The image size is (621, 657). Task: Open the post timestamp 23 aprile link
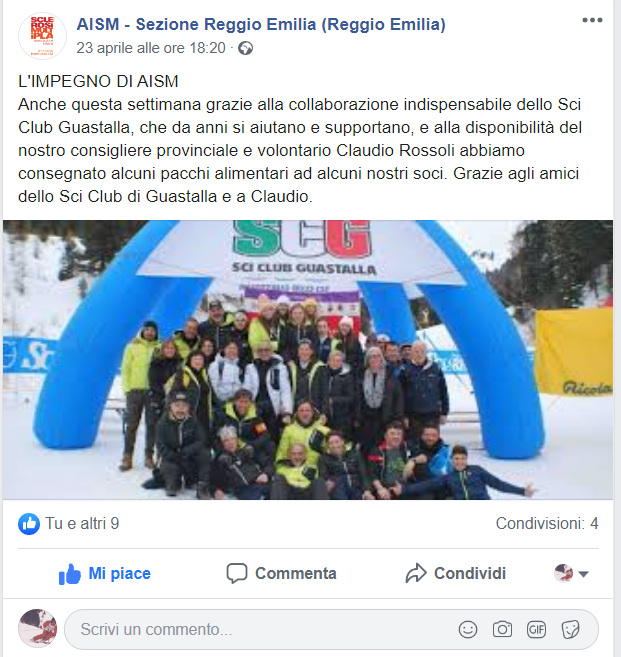151,48
